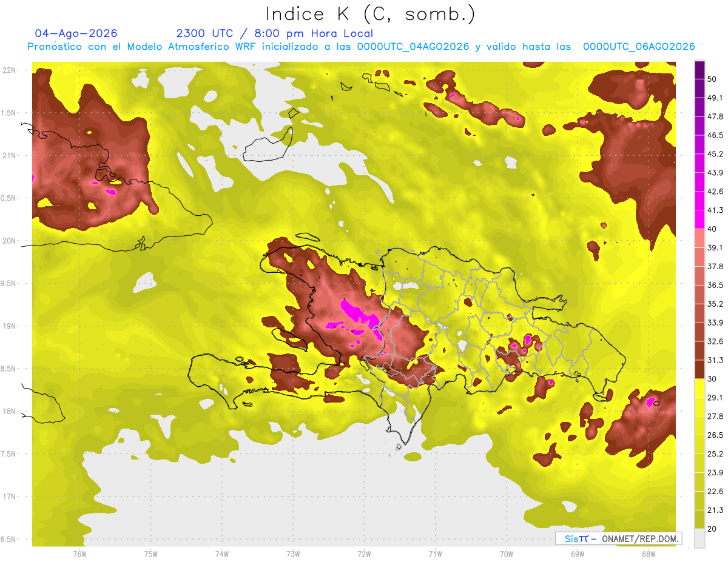Click the "18N" latitude label
The height and width of the screenshot is (562, 728).
(x=10, y=412)
